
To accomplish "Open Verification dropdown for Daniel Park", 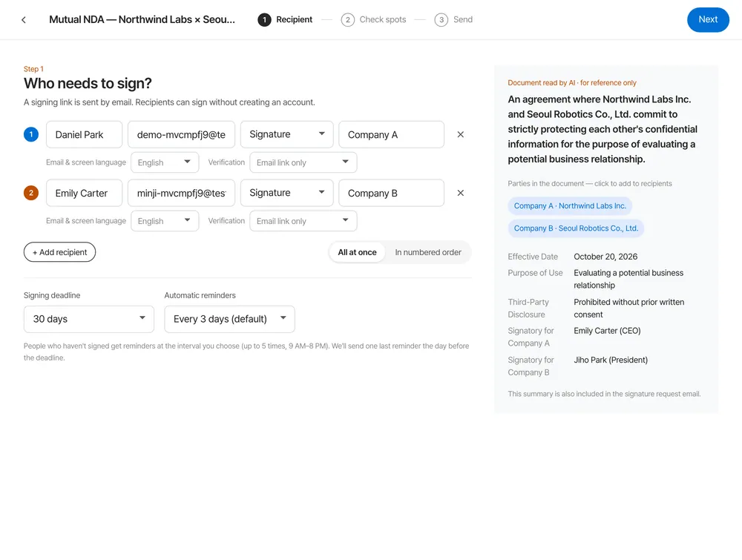I will 303,162.
